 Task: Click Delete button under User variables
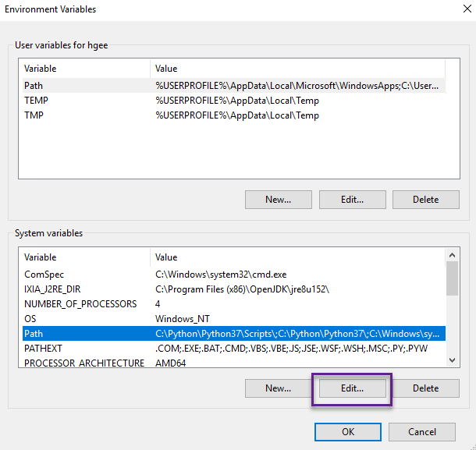[425, 200]
